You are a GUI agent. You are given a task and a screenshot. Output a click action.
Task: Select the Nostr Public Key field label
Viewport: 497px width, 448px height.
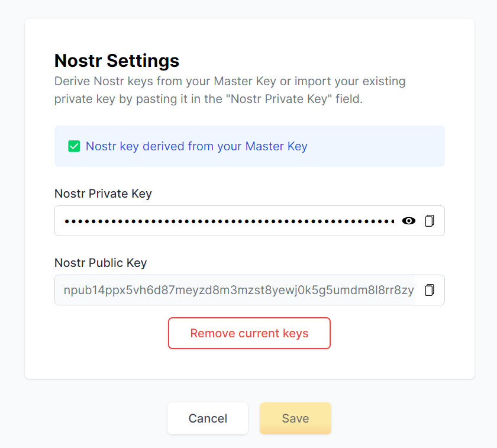pos(101,263)
